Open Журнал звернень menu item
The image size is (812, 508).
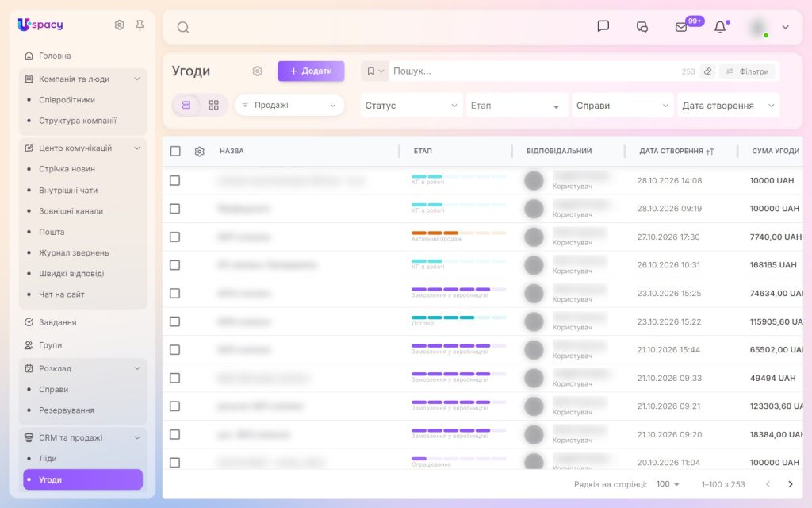click(82, 252)
